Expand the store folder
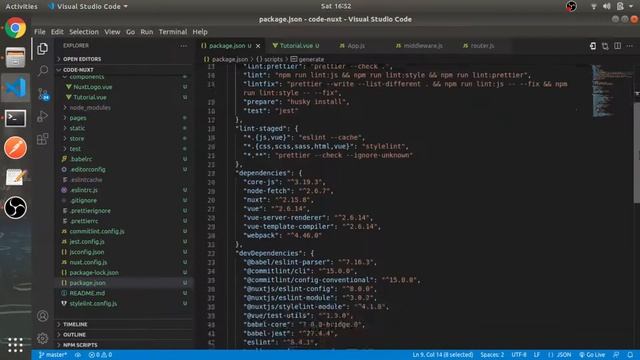640x360 pixels. (x=76, y=139)
